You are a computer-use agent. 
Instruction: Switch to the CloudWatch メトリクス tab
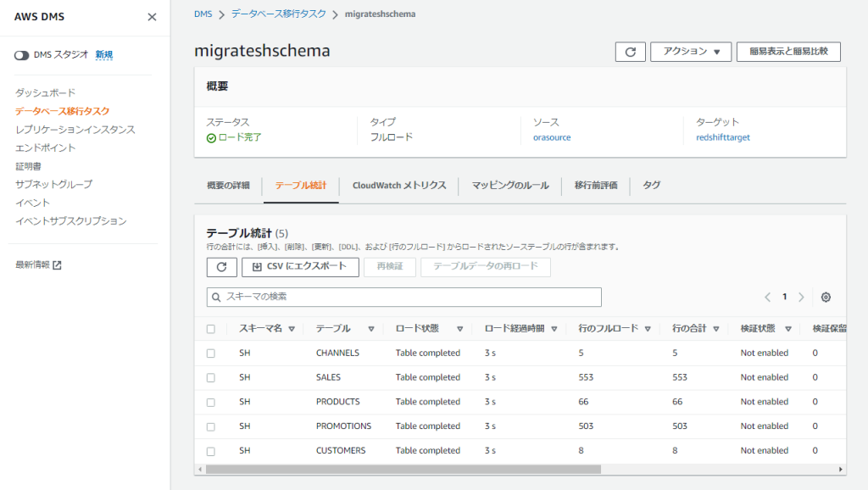pyautogui.click(x=399, y=186)
